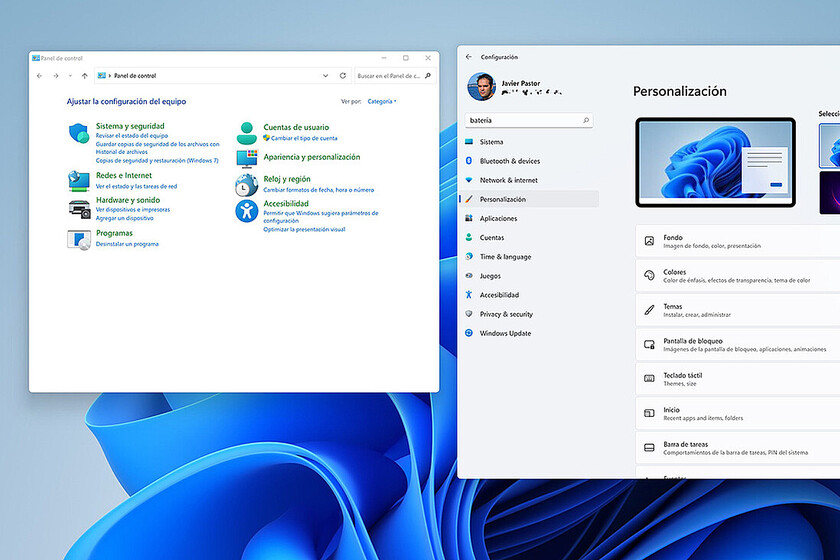The image size is (840, 560).
Task: Open the Ver por Categoría dropdown
Action: pyautogui.click(x=382, y=101)
